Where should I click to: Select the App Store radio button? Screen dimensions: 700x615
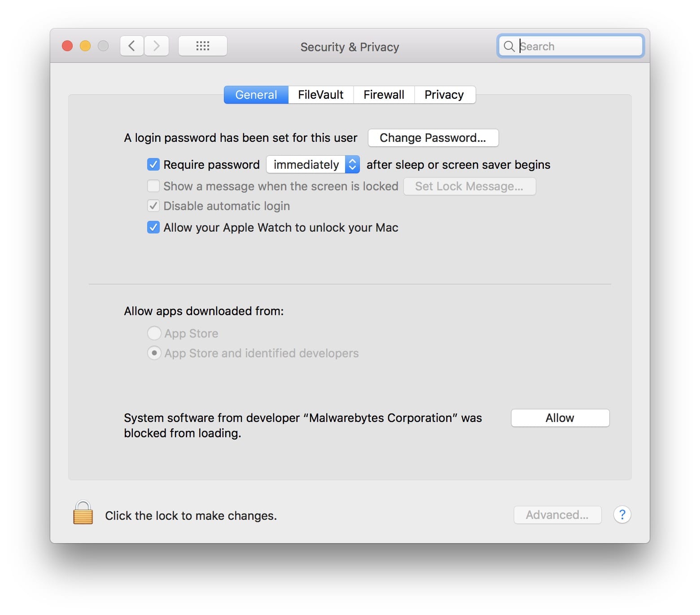(154, 333)
